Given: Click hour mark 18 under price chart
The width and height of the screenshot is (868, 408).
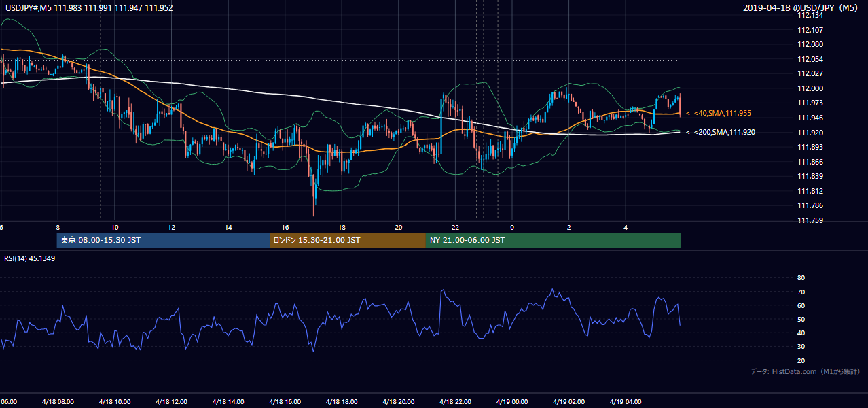Looking at the screenshot, I should coord(342,228).
